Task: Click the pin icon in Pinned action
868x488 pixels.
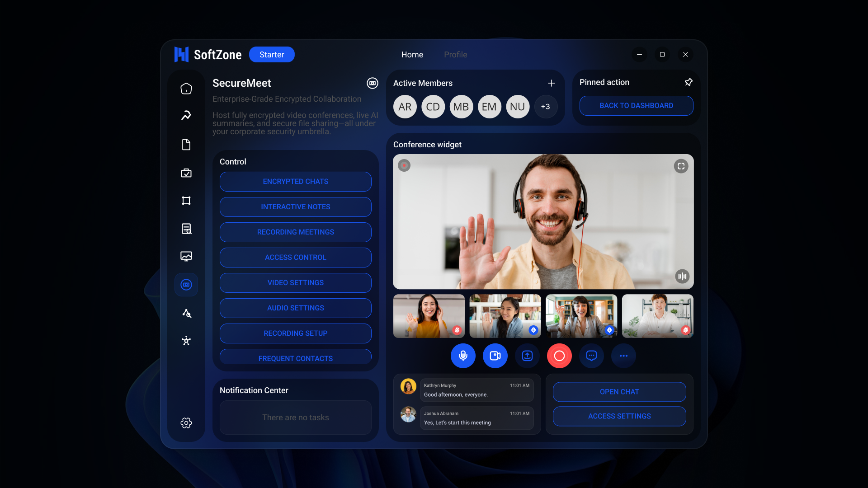Action: tap(689, 82)
